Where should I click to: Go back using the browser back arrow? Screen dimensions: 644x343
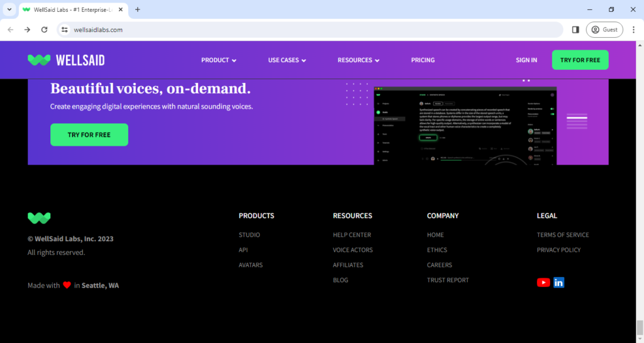11,30
